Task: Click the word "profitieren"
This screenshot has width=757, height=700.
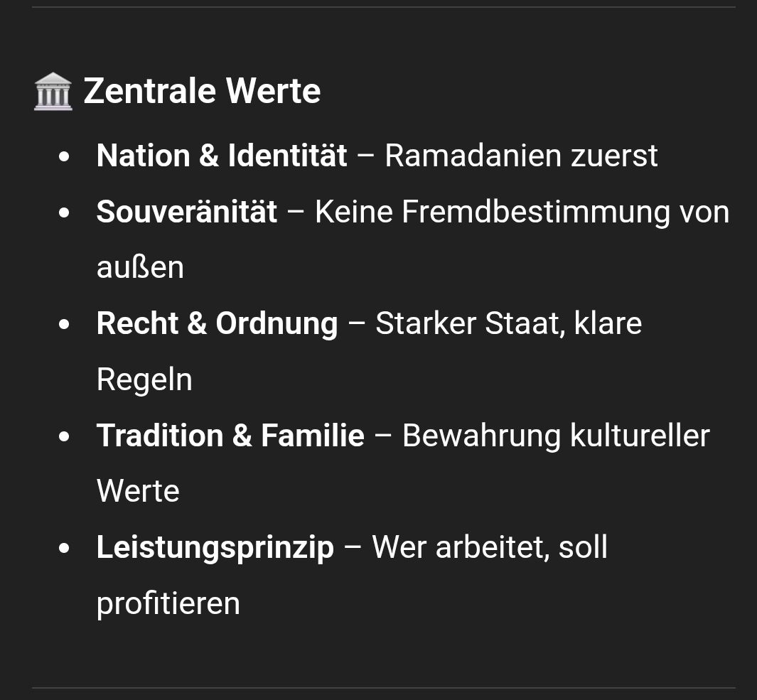Action: coord(168,603)
